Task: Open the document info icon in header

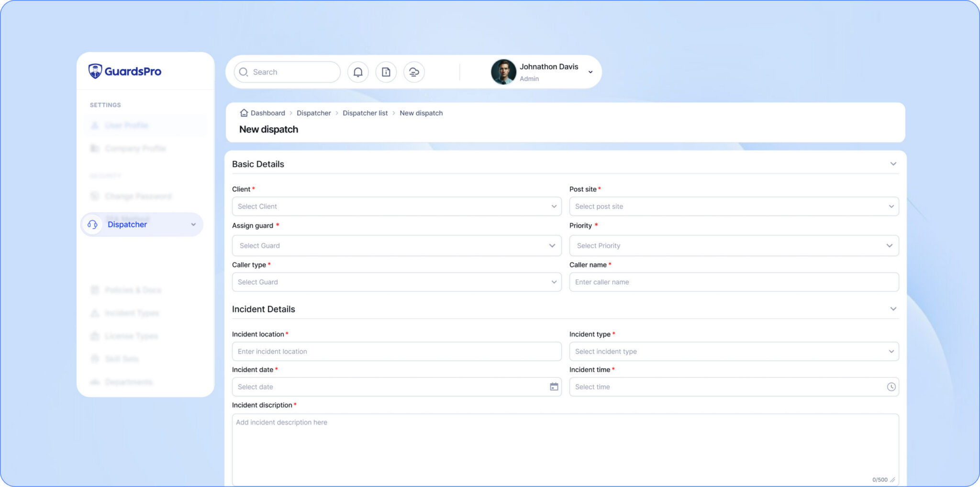Action: pyautogui.click(x=386, y=72)
